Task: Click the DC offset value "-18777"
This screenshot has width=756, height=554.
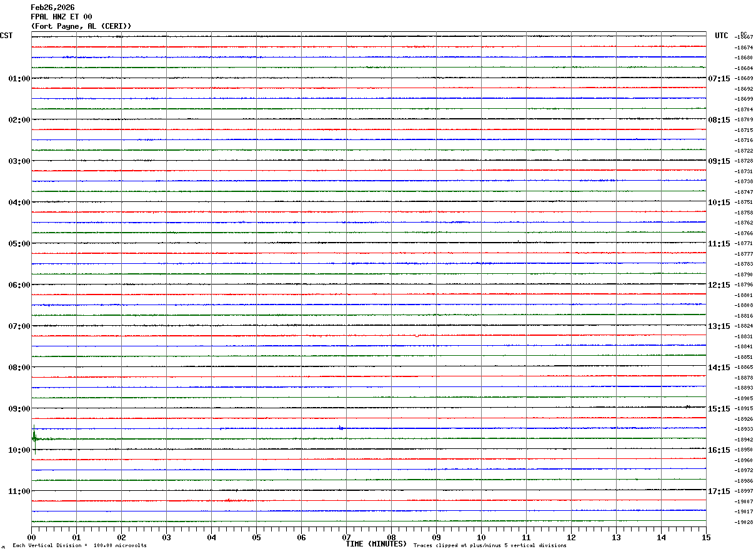Action: [x=744, y=254]
